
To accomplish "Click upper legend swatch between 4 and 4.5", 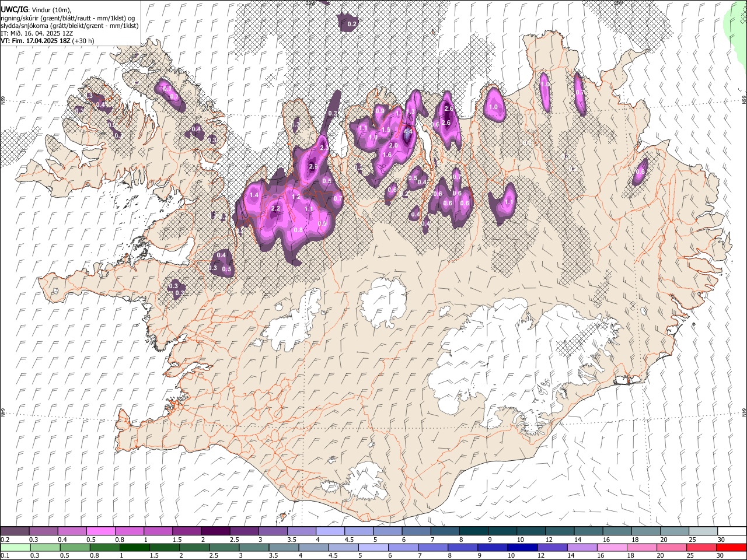I will pos(329,531).
